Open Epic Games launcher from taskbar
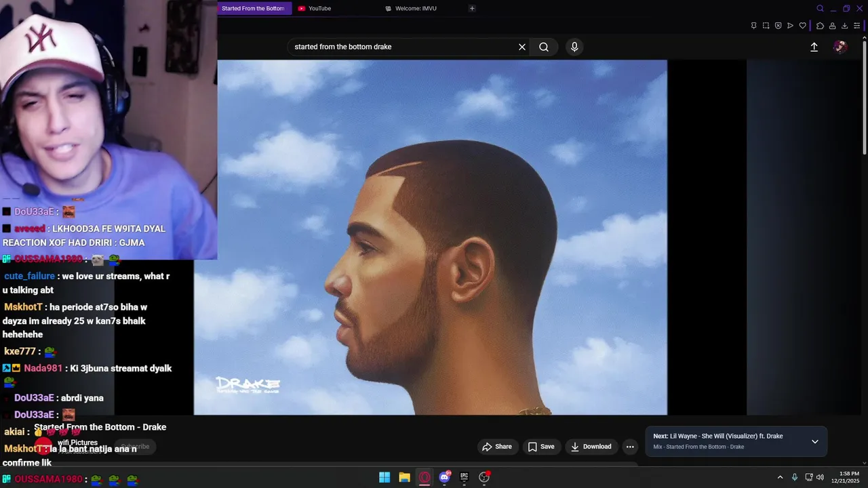 464,477
